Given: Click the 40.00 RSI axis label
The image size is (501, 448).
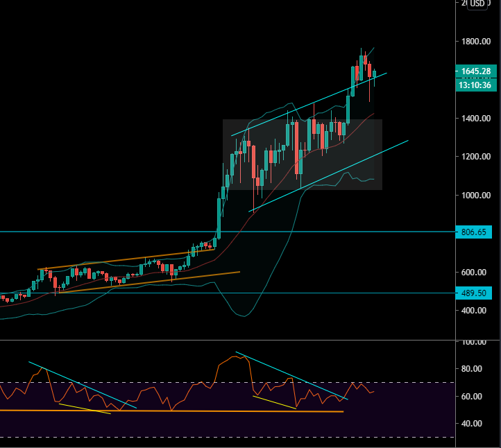Looking at the screenshot, I should pos(475,424).
